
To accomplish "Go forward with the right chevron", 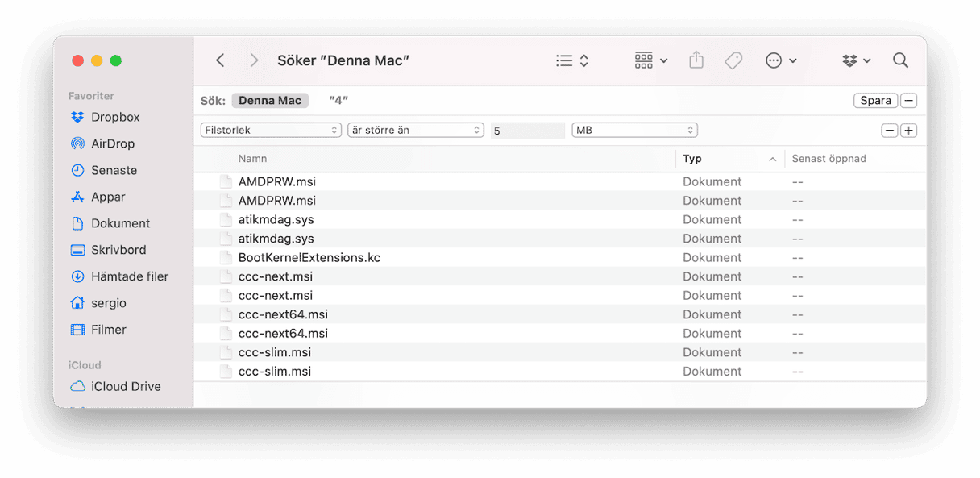I will point(254,60).
